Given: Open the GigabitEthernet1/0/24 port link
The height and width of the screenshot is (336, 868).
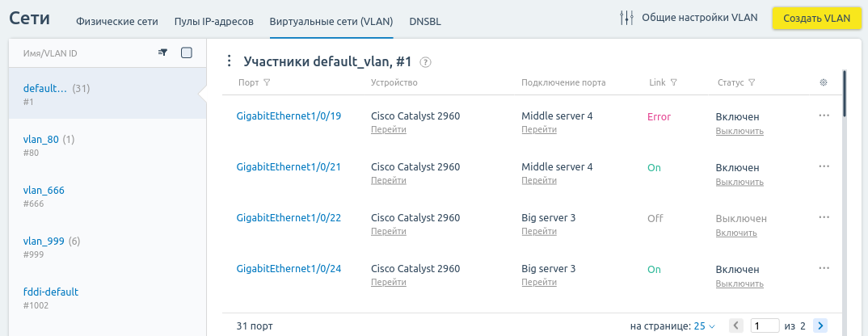Looking at the screenshot, I should tap(289, 268).
